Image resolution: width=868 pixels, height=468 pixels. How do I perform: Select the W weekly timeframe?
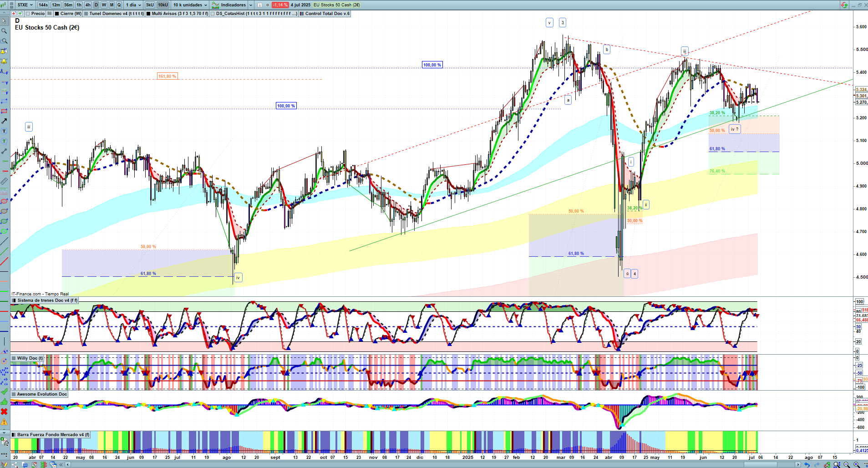point(104,5)
